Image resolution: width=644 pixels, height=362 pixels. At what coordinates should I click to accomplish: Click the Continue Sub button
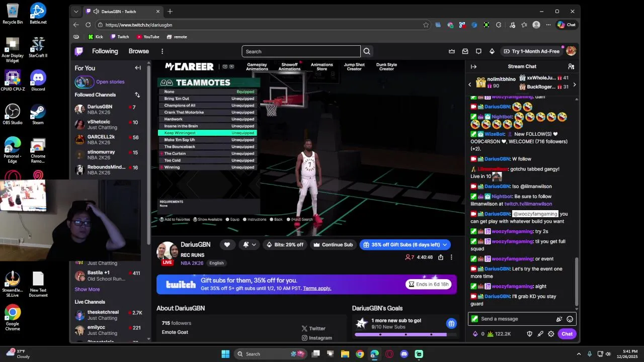(x=333, y=245)
